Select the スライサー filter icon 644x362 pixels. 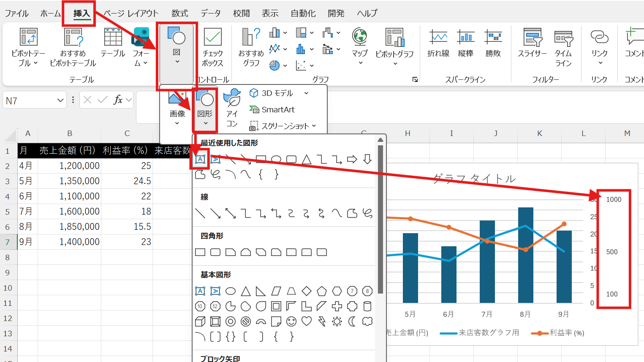[x=532, y=43]
